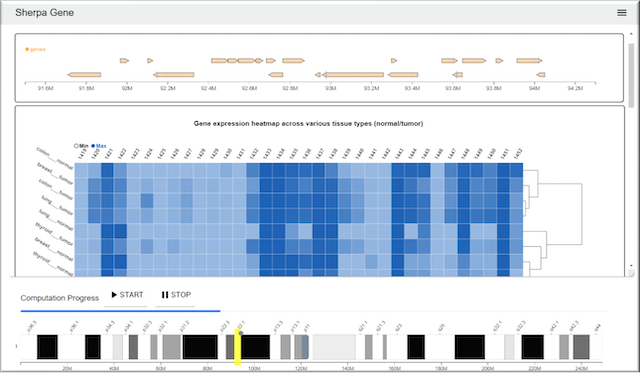Click the heatmap title text
Viewport: 640px width, 373px height.
coord(308,124)
